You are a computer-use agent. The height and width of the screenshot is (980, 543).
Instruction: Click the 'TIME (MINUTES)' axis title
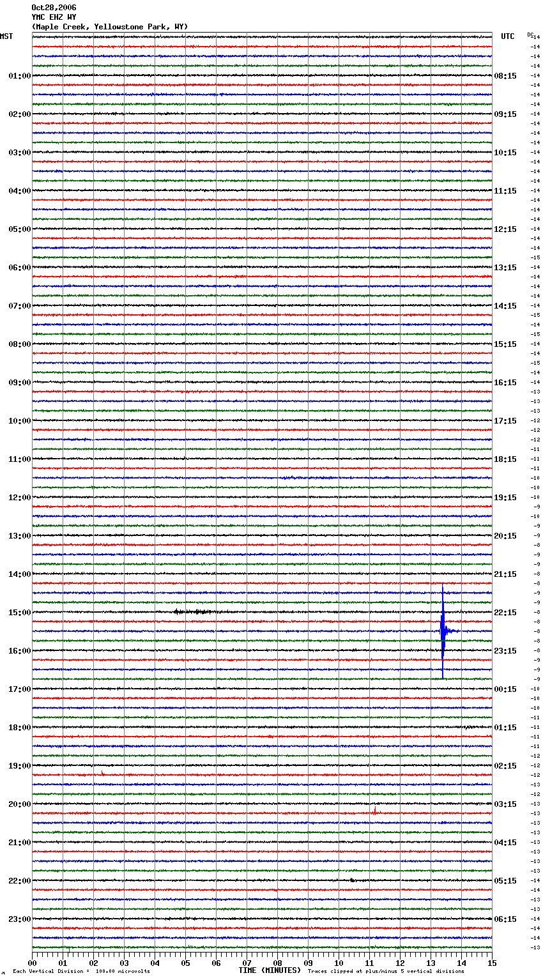(x=270, y=970)
